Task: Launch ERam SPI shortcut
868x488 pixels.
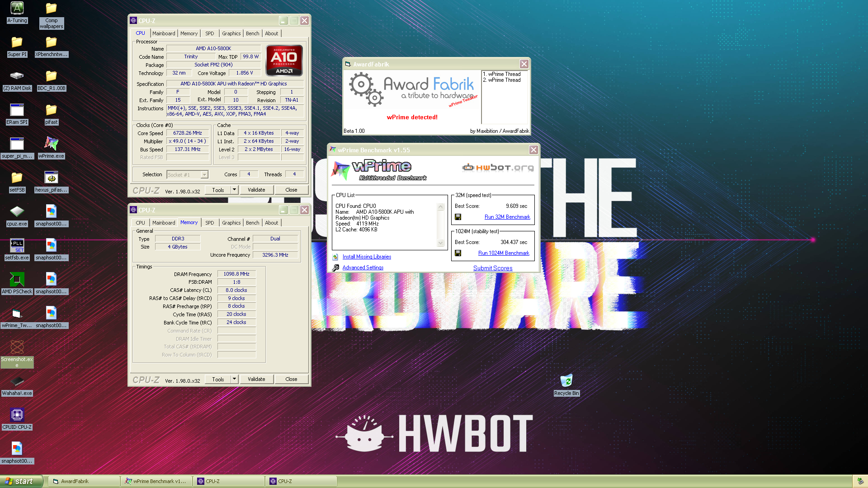Action: click(17, 114)
